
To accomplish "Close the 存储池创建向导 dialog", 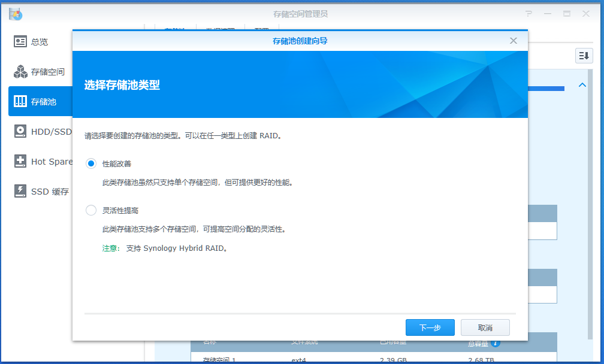I will 514,41.
